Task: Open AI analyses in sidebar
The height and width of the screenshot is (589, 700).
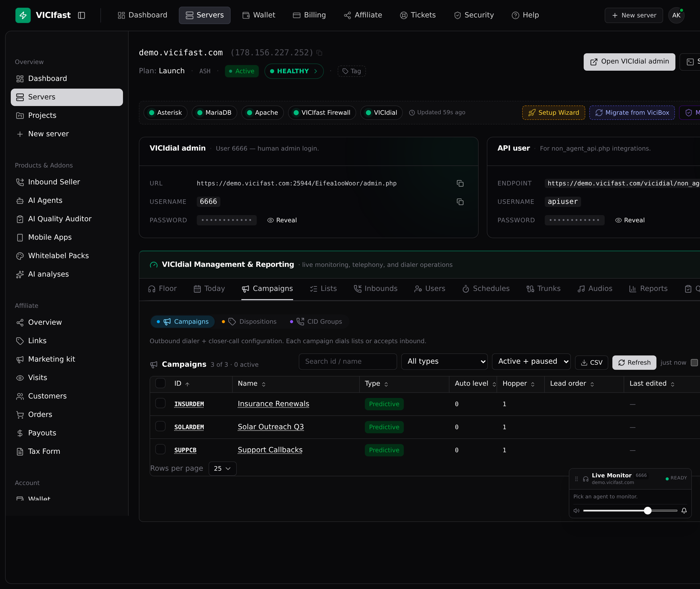Action: 67,274
